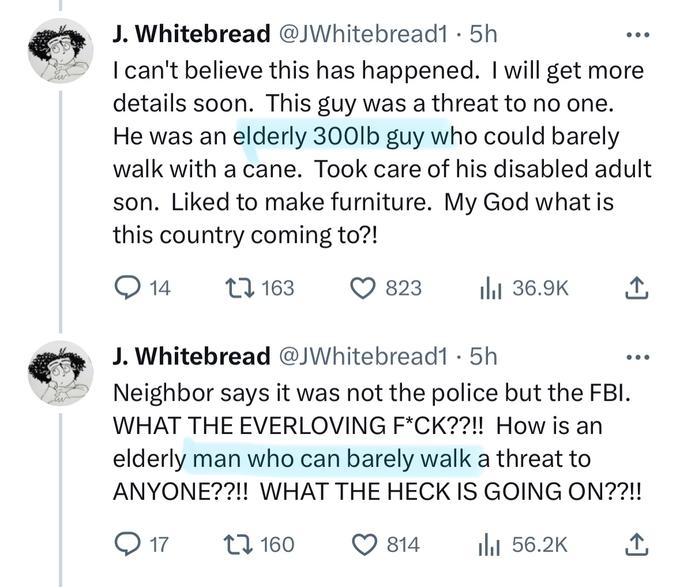This screenshot has width=680, height=587.
Task: Open more options on second tweet
Action: click(x=637, y=356)
